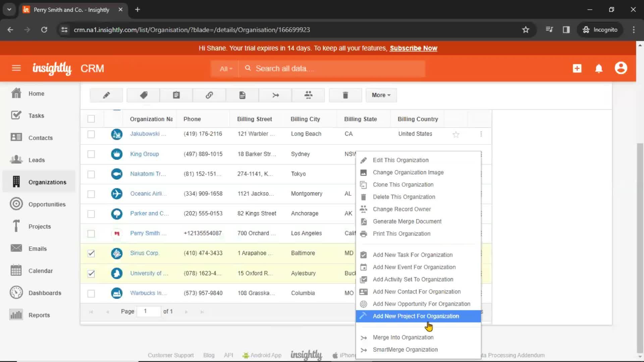Click the tag toolbar icon
The width and height of the screenshot is (644, 362).
point(144,95)
